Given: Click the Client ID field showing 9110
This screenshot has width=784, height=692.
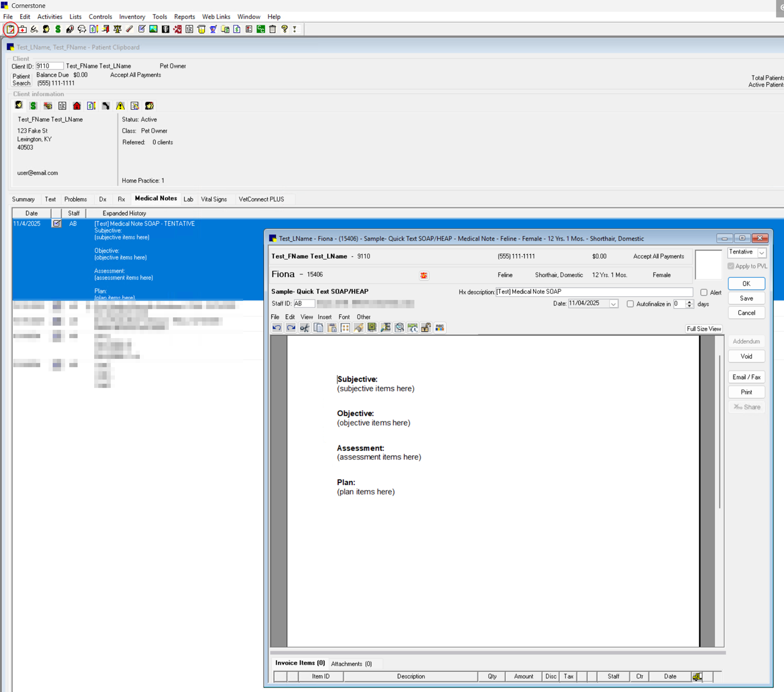Looking at the screenshot, I should click(50, 66).
